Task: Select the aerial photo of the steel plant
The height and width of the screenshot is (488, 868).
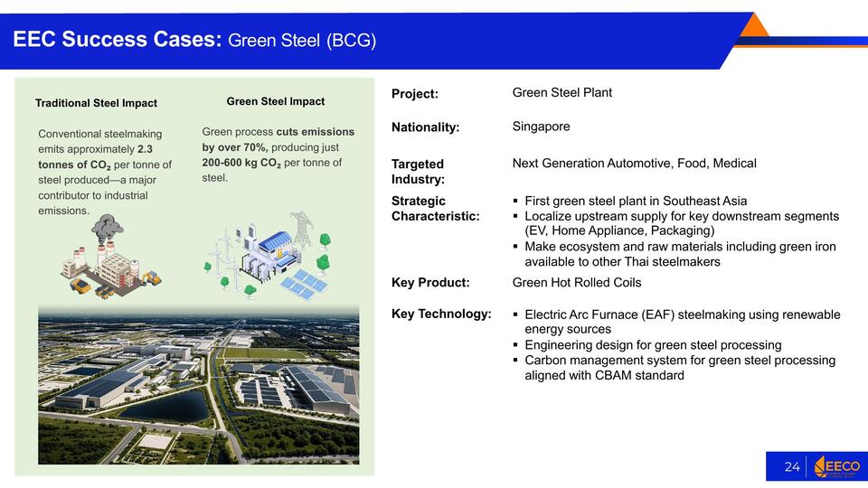Action: pyautogui.click(x=198, y=386)
